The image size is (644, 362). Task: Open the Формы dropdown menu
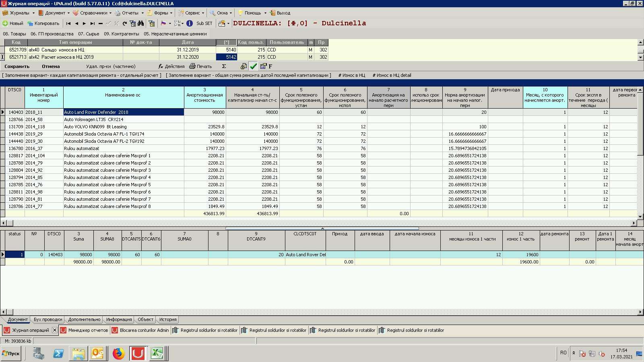coord(160,13)
